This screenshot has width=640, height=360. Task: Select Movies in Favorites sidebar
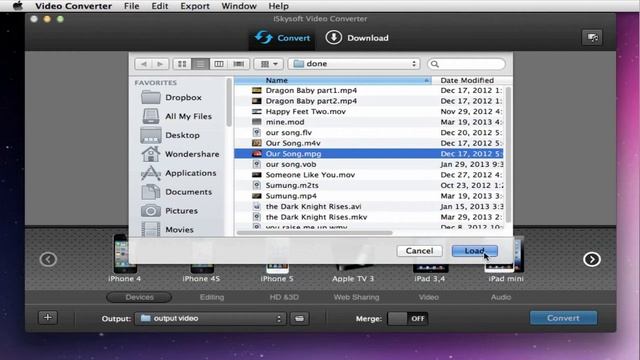tap(167, 229)
